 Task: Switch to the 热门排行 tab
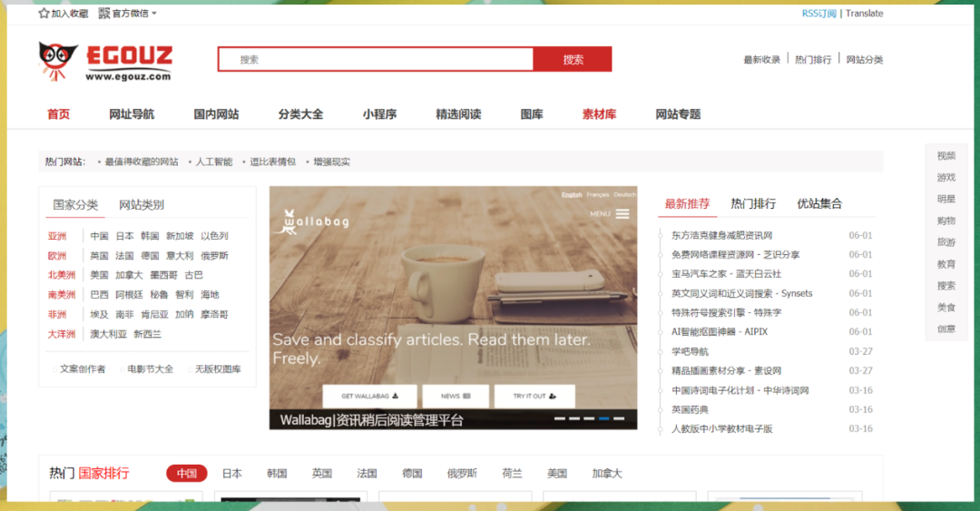[753, 204]
